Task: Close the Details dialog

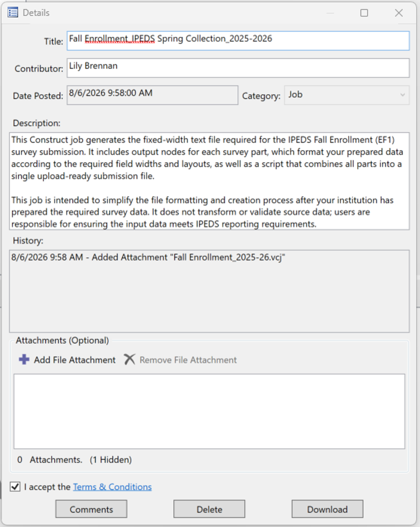Action: point(399,13)
